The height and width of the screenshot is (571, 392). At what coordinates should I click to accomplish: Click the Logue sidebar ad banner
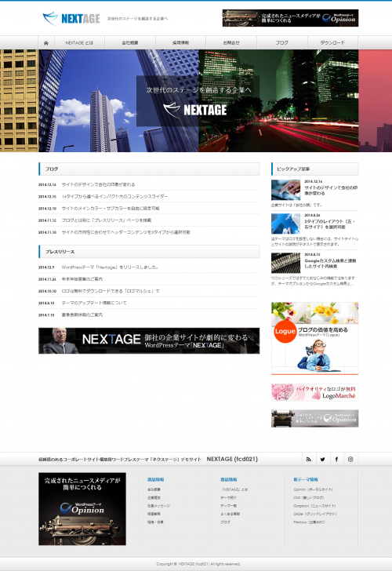[x=315, y=338]
